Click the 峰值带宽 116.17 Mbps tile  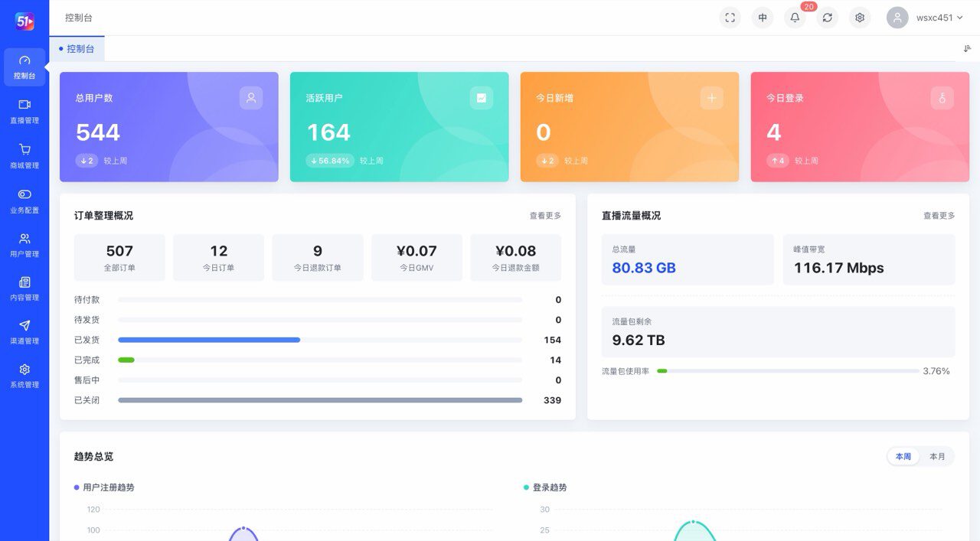pyautogui.click(x=869, y=259)
